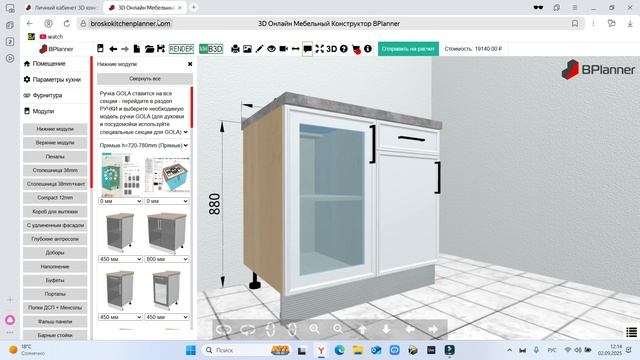Click the picture image icon in toolbar

click(247, 49)
